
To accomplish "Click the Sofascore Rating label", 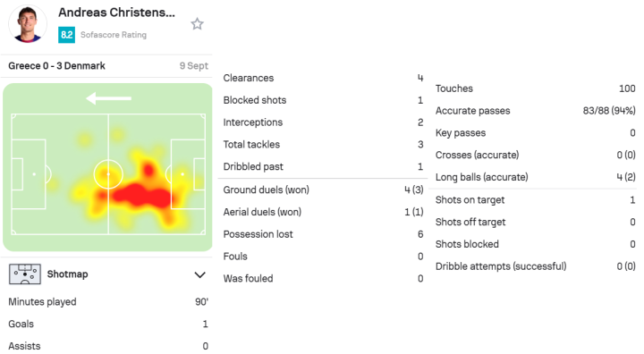I will [114, 35].
